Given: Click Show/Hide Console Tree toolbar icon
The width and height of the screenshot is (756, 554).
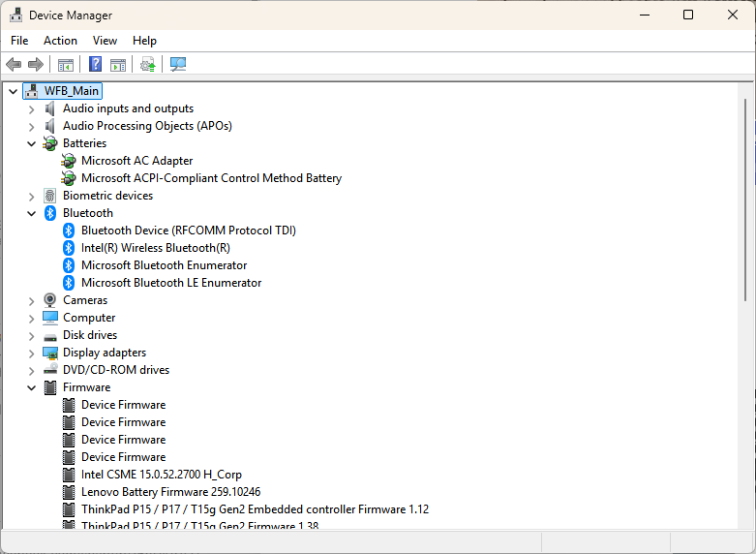Looking at the screenshot, I should coord(66,64).
